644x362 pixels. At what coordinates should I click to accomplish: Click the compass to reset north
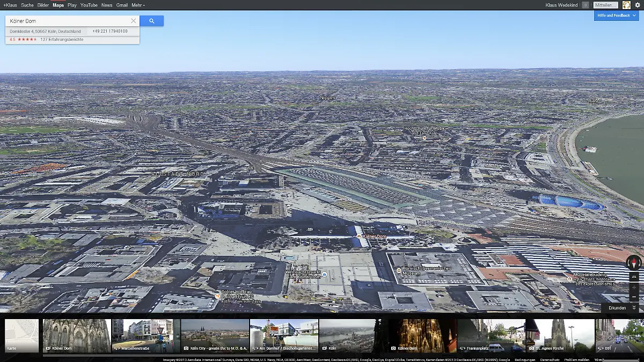pyautogui.click(x=634, y=263)
